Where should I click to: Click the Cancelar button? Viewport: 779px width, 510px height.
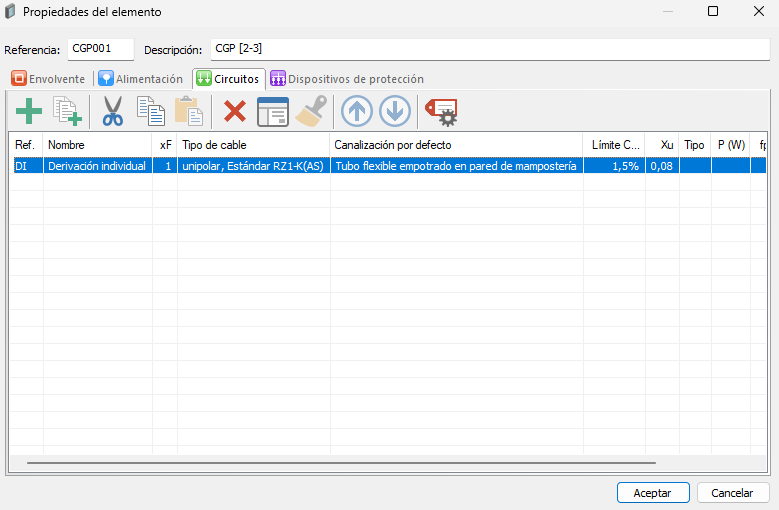[x=732, y=493]
